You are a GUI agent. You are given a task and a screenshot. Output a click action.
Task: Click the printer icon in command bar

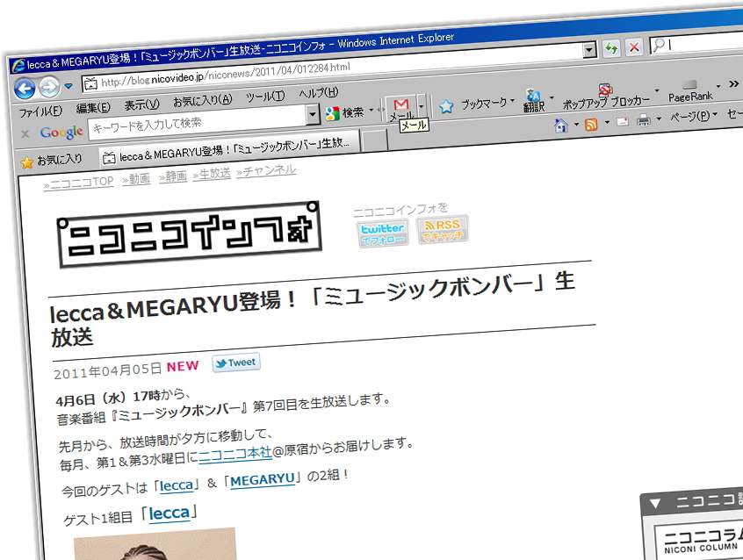tap(644, 120)
